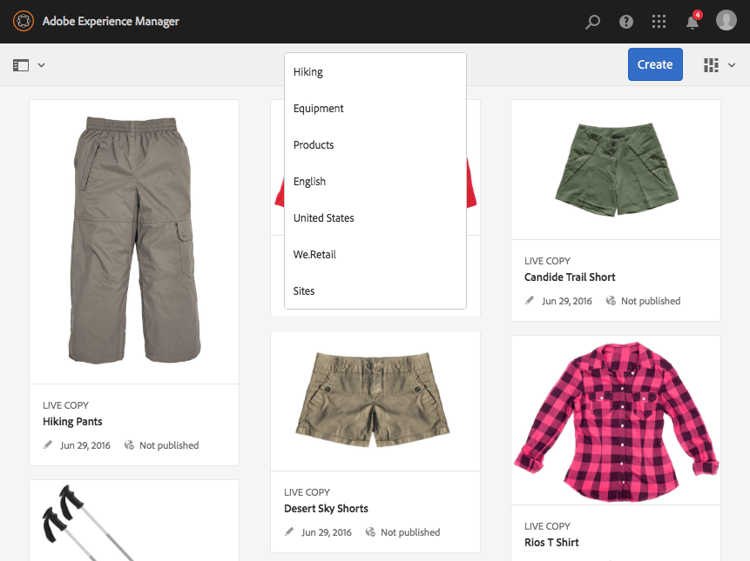Open the ski poles card thumbnail
The width and height of the screenshot is (750, 561).
(134, 521)
